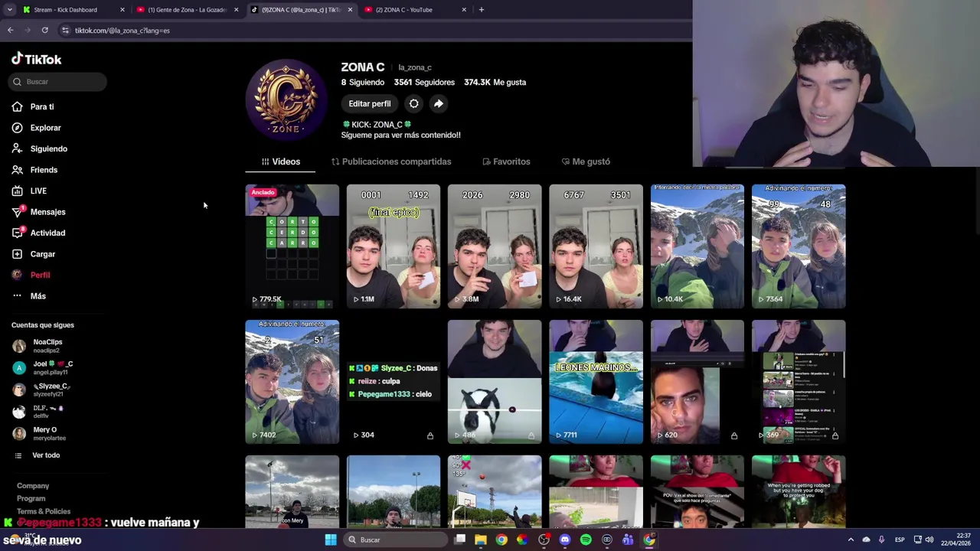Open the Slyzee_C followed account

tap(42, 390)
